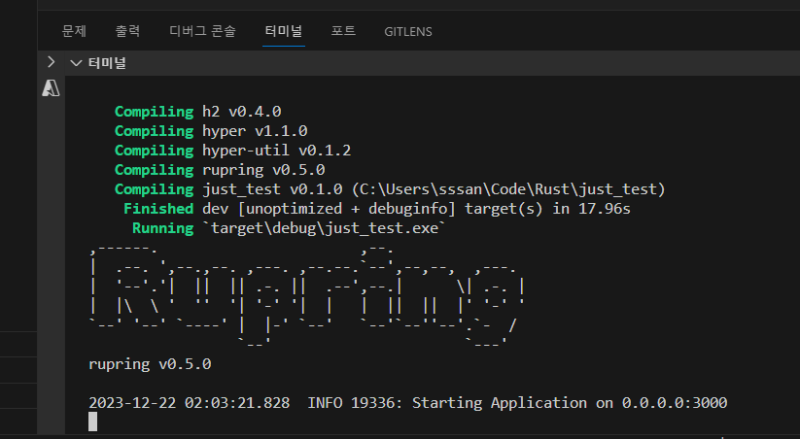Click the terminal cursor block
800x439 pixels.
[x=93, y=422]
